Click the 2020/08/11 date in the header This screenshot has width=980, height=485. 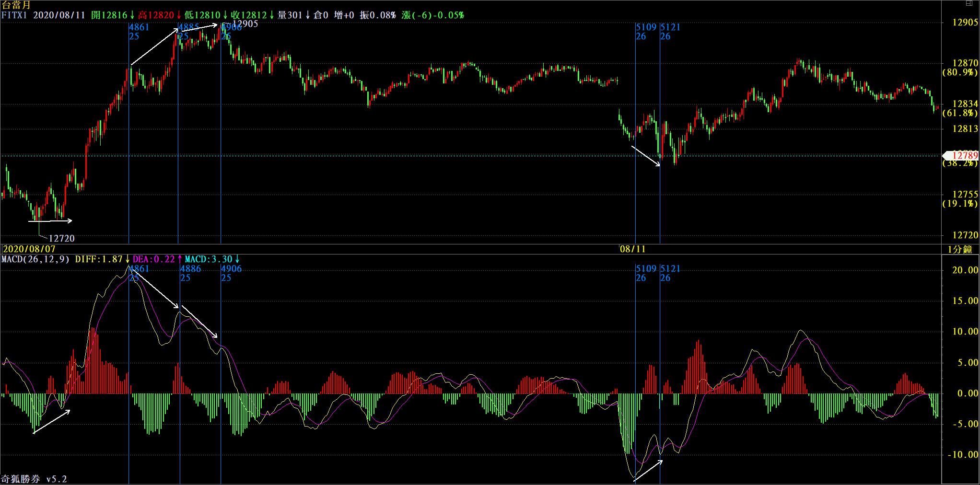pyautogui.click(x=59, y=15)
